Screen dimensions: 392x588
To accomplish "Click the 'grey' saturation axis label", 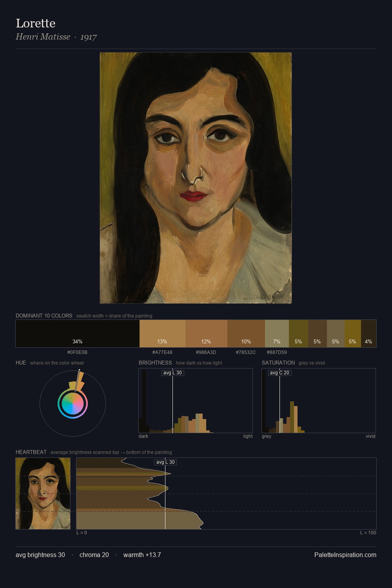I will coord(267,436).
